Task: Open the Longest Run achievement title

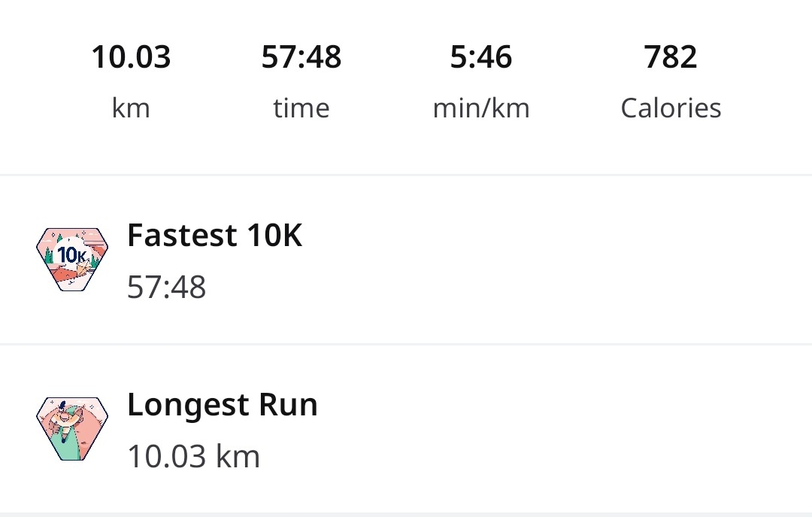Action: pos(222,405)
